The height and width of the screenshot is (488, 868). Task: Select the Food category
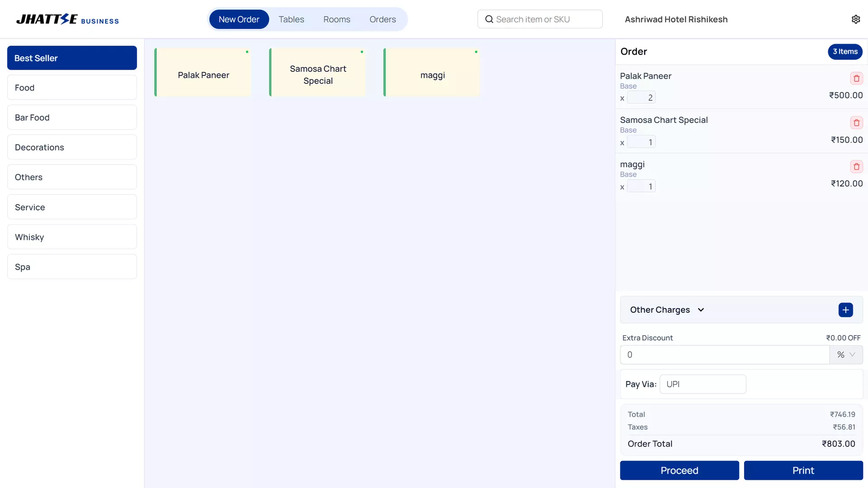click(x=72, y=88)
